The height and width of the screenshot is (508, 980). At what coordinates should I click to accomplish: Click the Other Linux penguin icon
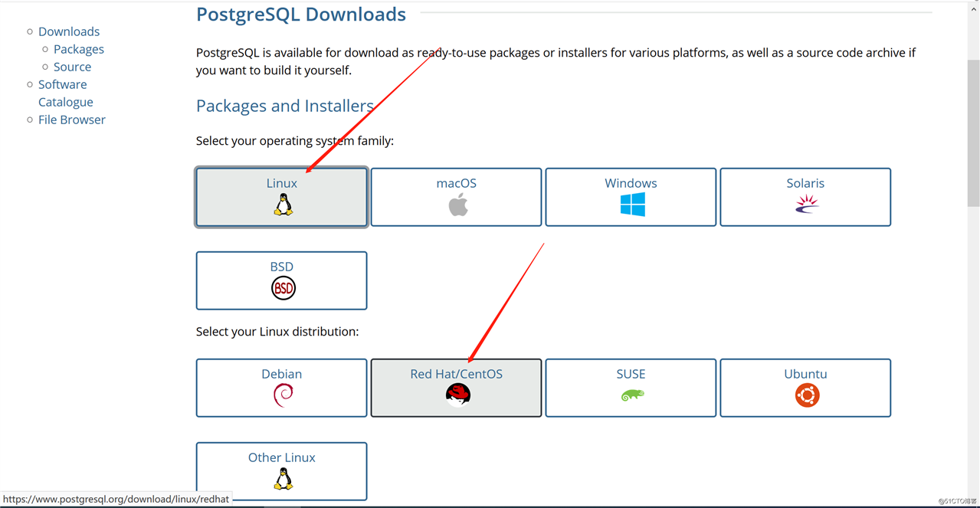[284, 479]
